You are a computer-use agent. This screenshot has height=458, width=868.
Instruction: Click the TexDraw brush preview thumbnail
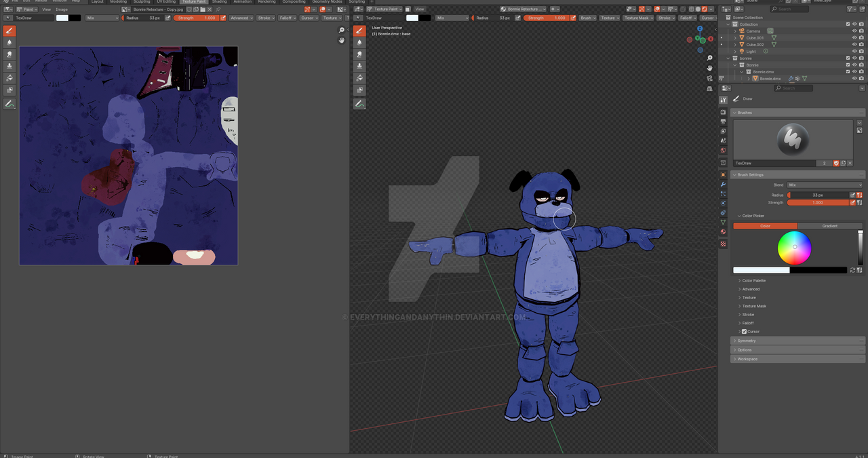click(793, 140)
